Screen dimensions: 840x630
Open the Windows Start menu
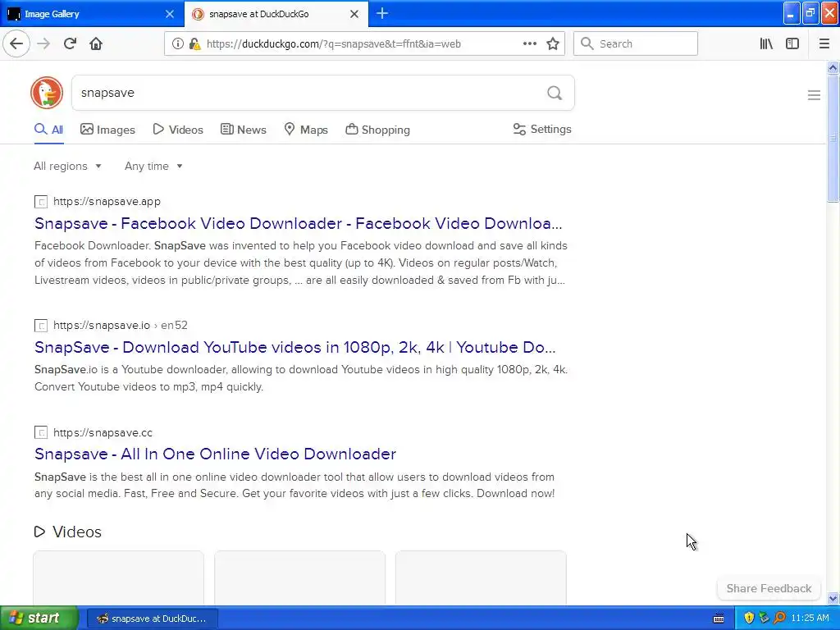pos(39,619)
